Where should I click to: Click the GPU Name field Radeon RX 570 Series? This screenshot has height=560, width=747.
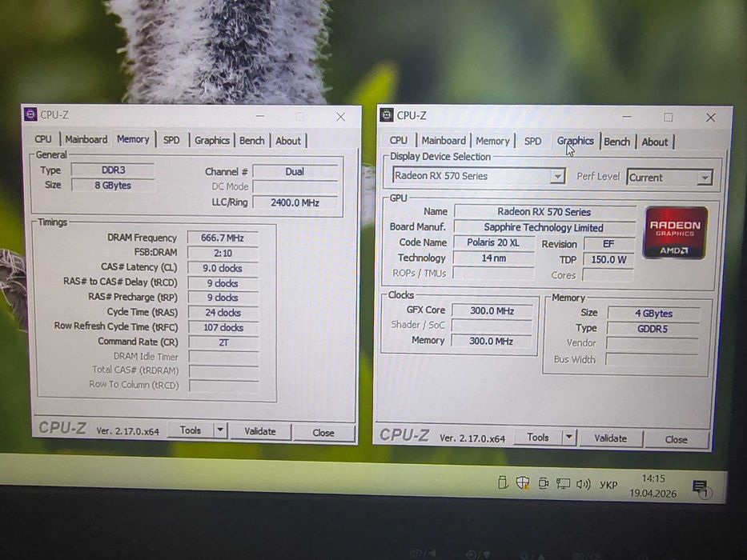pyautogui.click(x=544, y=212)
